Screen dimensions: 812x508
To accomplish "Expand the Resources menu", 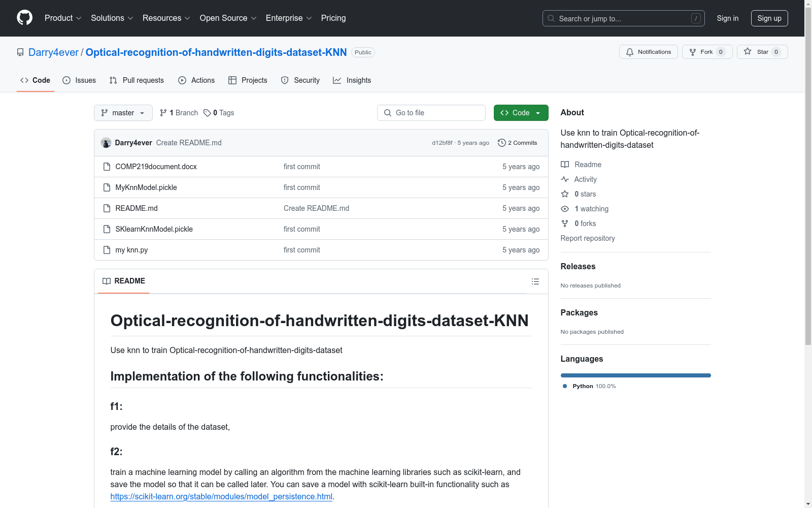I will (x=166, y=18).
